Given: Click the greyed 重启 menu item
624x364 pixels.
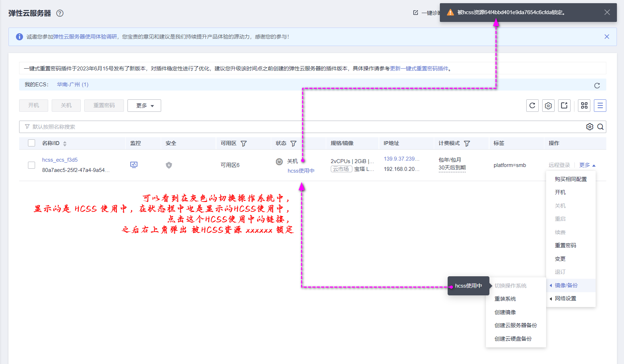Looking at the screenshot, I should click(571, 219).
